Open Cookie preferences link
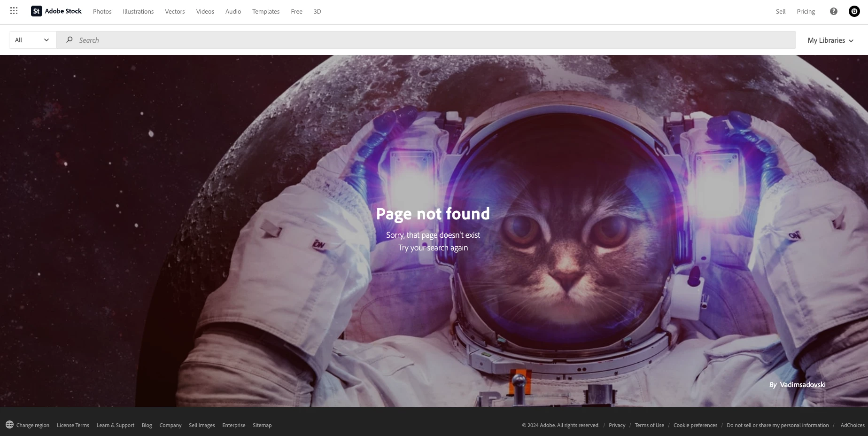The height and width of the screenshot is (436, 868). 696,425
